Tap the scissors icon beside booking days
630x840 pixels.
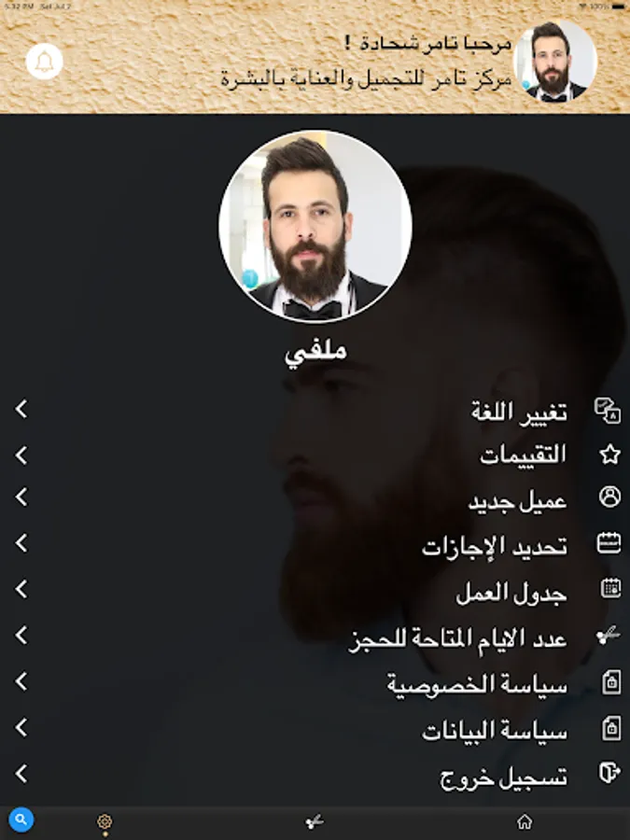[x=609, y=636]
